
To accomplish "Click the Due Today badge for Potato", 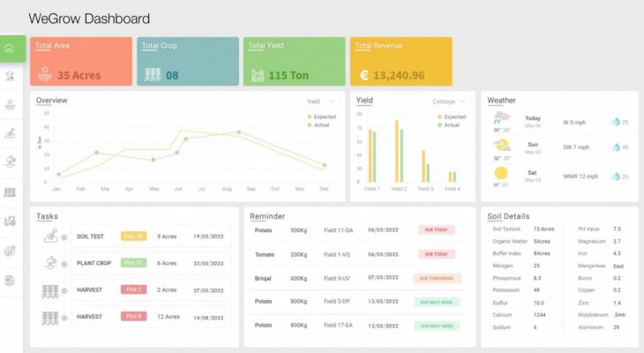I will point(438,229).
